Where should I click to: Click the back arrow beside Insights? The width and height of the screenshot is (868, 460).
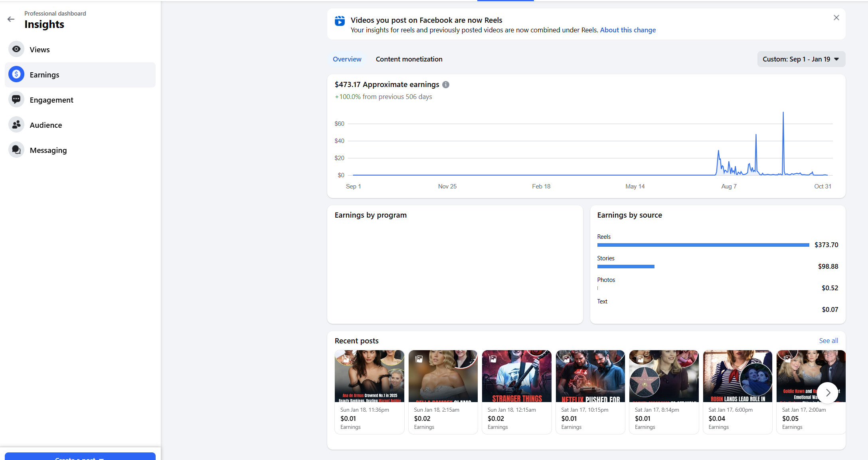tap(11, 19)
